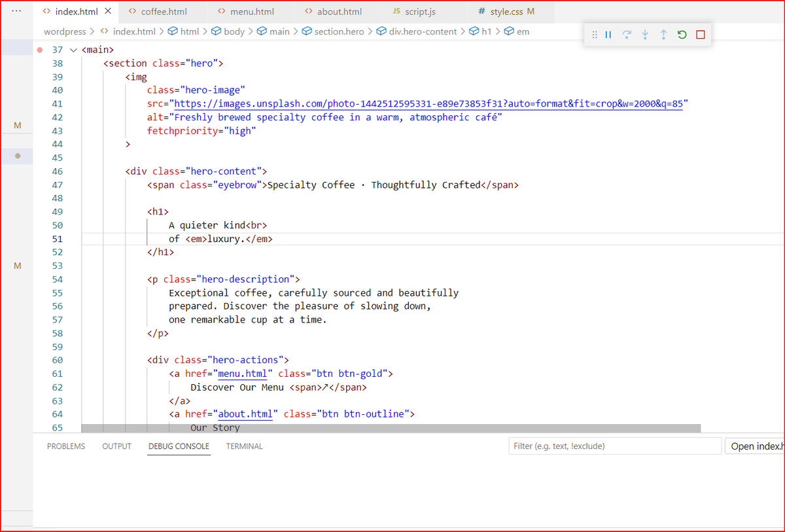
Task: Collapse the main element at line 37
Action: 73,50
